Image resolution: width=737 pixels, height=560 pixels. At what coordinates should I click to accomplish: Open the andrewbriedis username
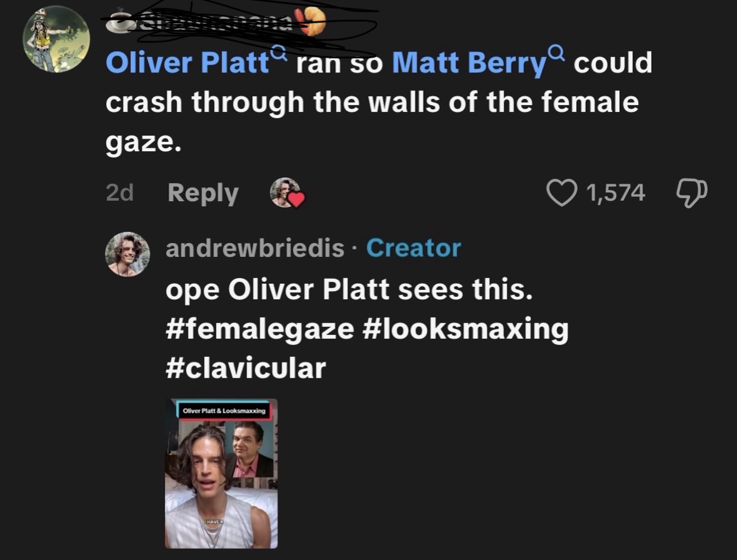[x=255, y=248]
